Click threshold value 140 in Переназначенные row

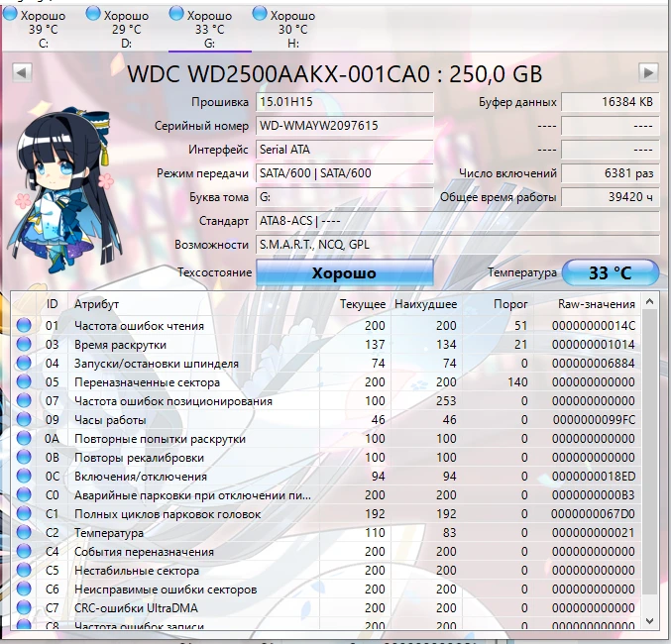(x=517, y=382)
